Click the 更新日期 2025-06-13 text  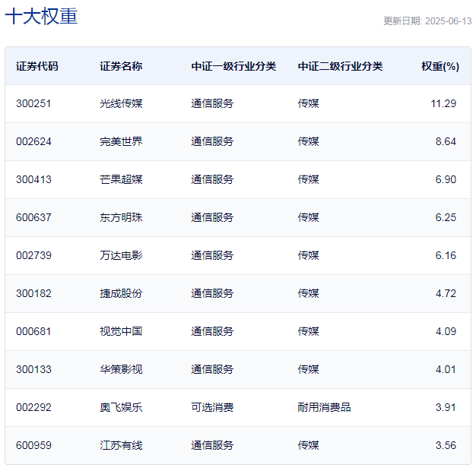click(427, 21)
